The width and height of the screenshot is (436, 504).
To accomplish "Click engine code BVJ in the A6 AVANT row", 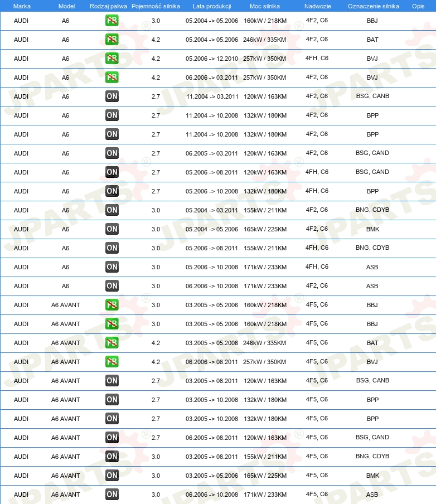I will pos(372,362).
